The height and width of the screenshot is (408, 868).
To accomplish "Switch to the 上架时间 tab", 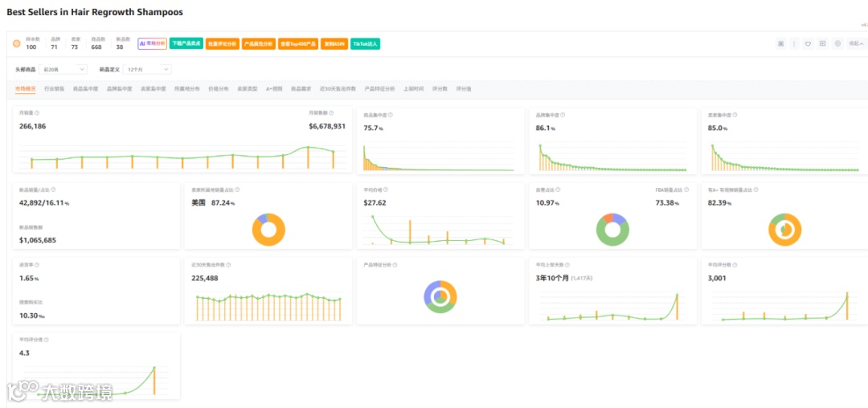I will pyautogui.click(x=414, y=88).
